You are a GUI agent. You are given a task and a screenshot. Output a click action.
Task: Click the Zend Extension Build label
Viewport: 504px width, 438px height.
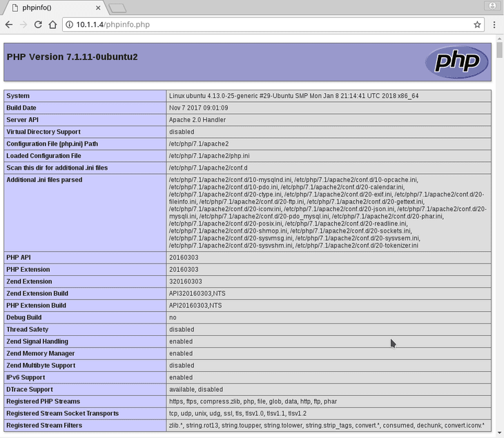37,294
